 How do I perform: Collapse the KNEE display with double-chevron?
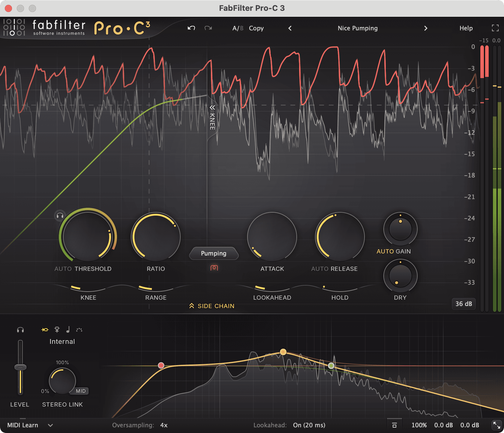[212, 107]
